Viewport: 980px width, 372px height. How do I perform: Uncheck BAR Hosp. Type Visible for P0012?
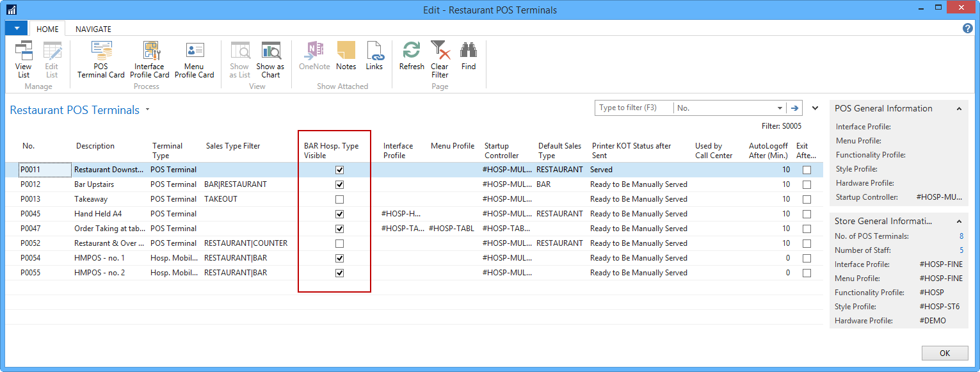pyautogui.click(x=340, y=184)
